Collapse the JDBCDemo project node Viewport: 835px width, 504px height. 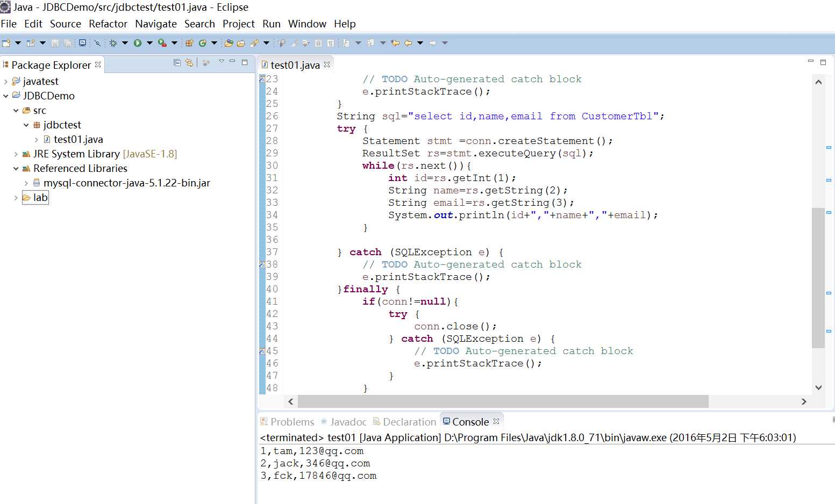coord(6,96)
